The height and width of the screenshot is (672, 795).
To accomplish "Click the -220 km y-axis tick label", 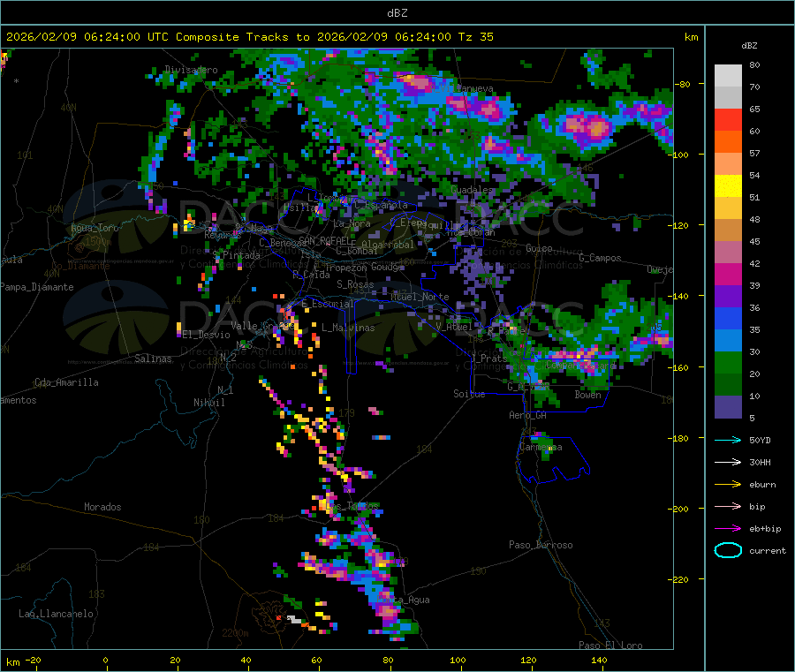I will (680, 580).
